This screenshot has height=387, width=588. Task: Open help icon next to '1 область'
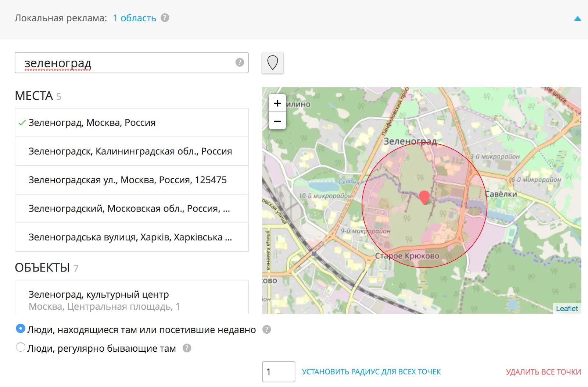click(x=165, y=18)
